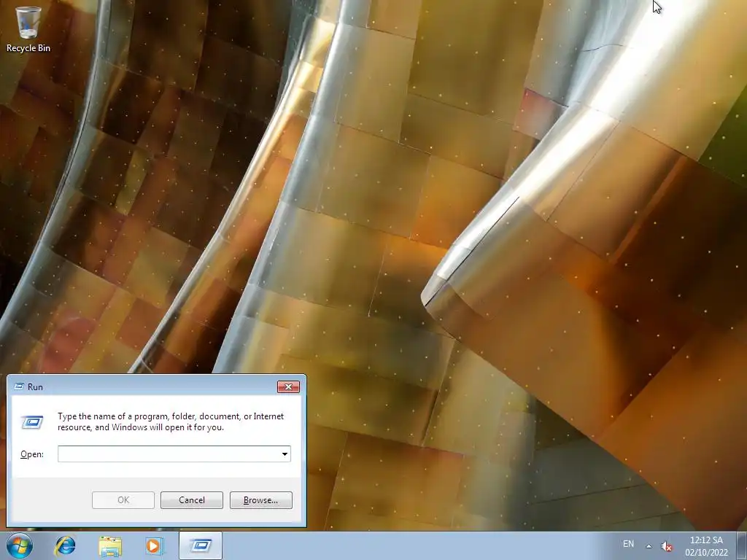Click the Show desktop strip
Screen dimensions: 747x560
coord(741,545)
